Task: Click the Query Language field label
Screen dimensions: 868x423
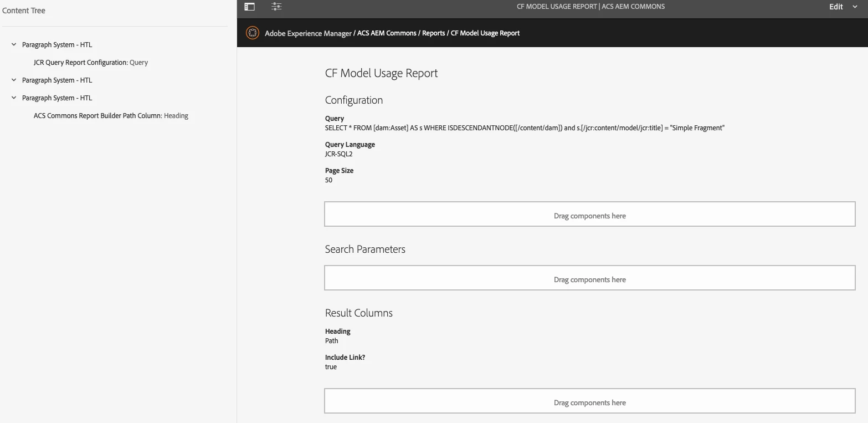Action: 350,144
